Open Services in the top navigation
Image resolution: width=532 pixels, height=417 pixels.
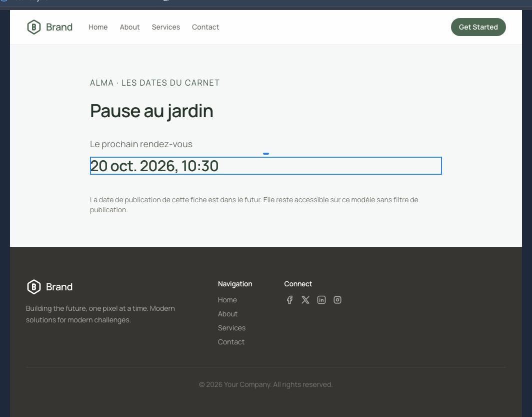(x=166, y=27)
